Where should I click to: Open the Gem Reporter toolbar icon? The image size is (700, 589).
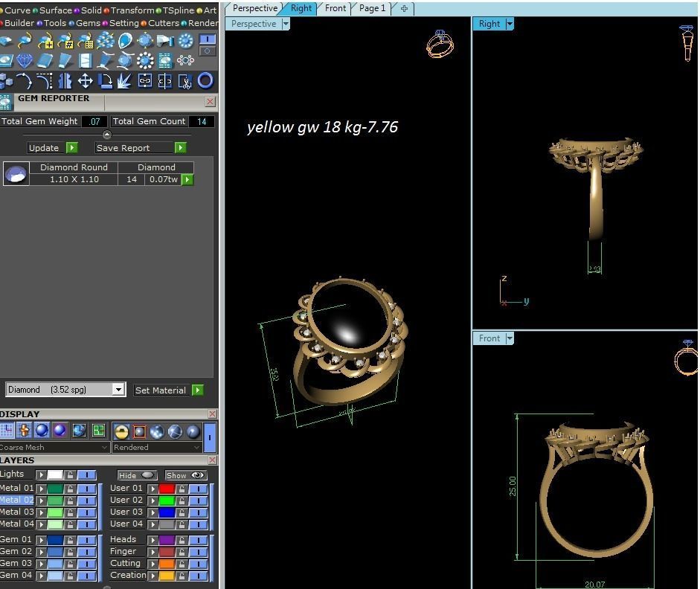point(165,60)
